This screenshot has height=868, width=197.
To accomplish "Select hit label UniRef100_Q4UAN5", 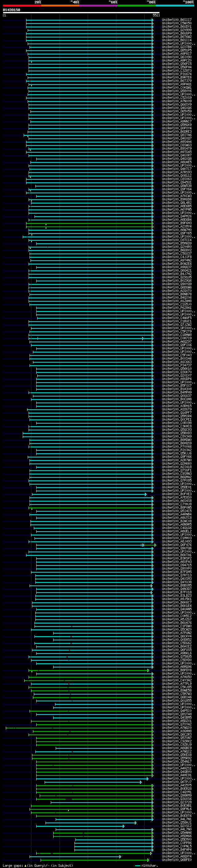I will 176,609.
